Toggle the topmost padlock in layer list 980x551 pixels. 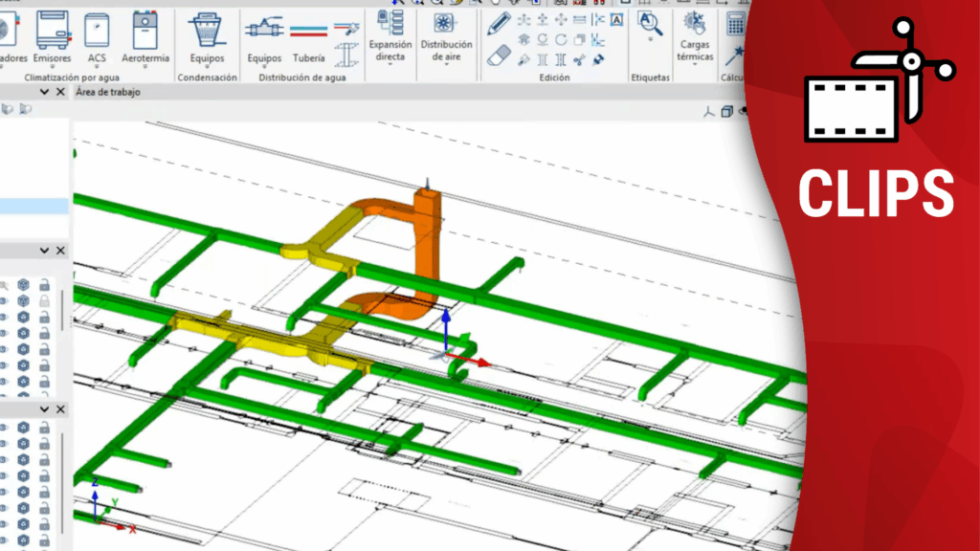pos(45,285)
